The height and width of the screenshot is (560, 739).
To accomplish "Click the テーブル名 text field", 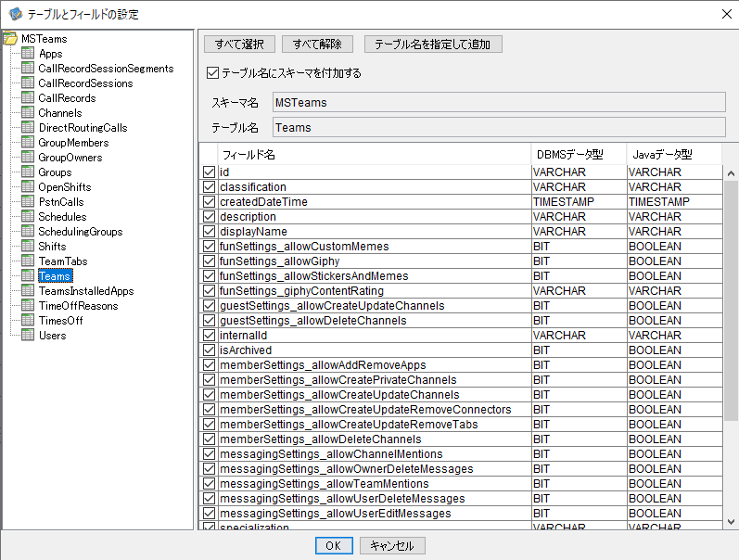I will point(499,127).
